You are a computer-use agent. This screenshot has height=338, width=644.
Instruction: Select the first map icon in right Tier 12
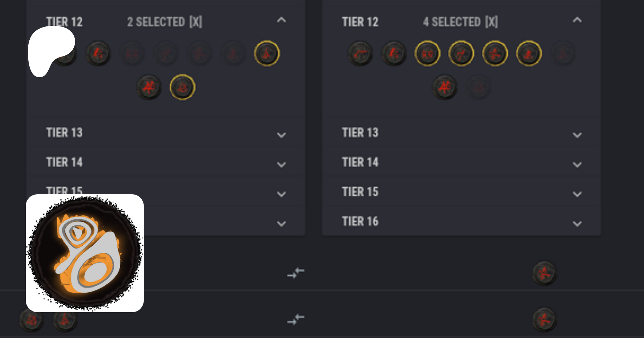click(x=360, y=54)
